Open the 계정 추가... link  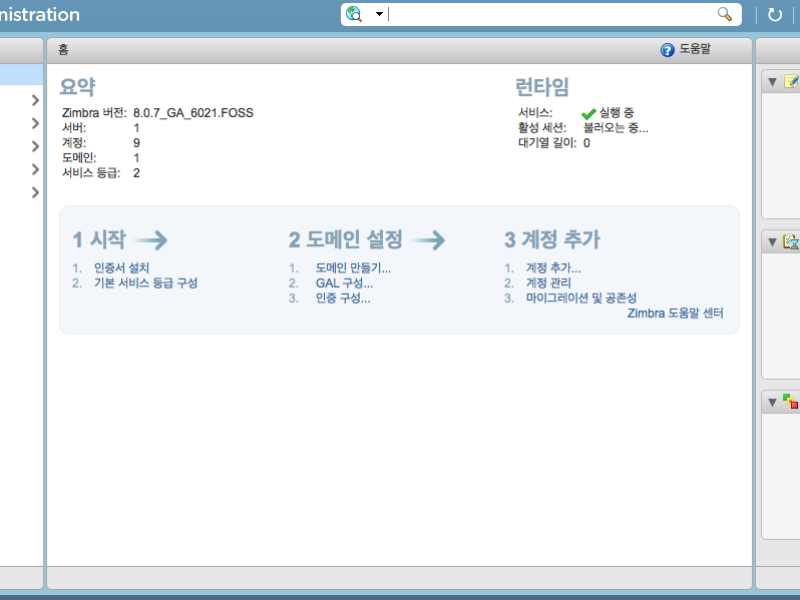553,268
